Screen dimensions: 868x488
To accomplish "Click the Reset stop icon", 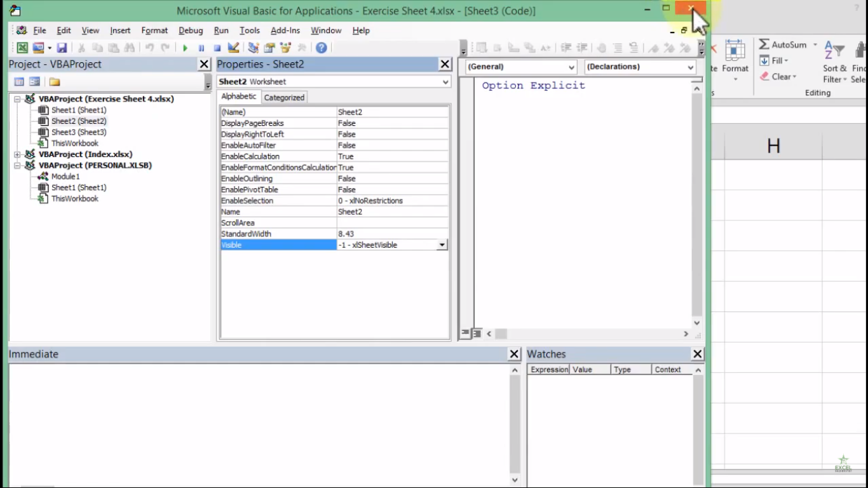I will pyautogui.click(x=217, y=48).
